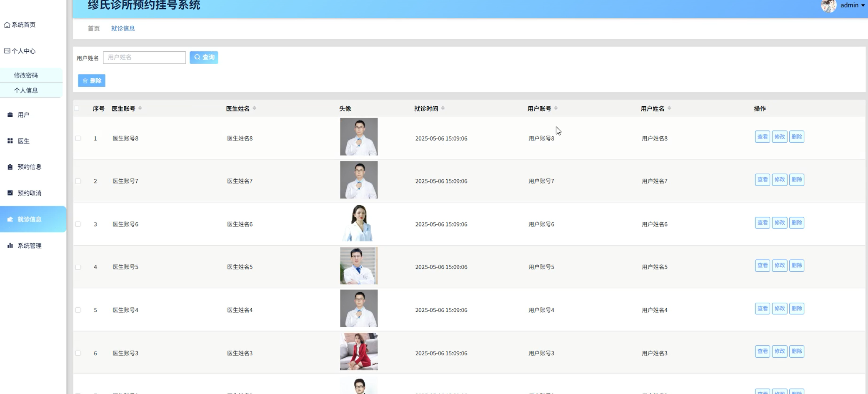This screenshot has width=868, height=394.
Task: Click the 首页 breadcrumb link
Action: coord(94,28)
